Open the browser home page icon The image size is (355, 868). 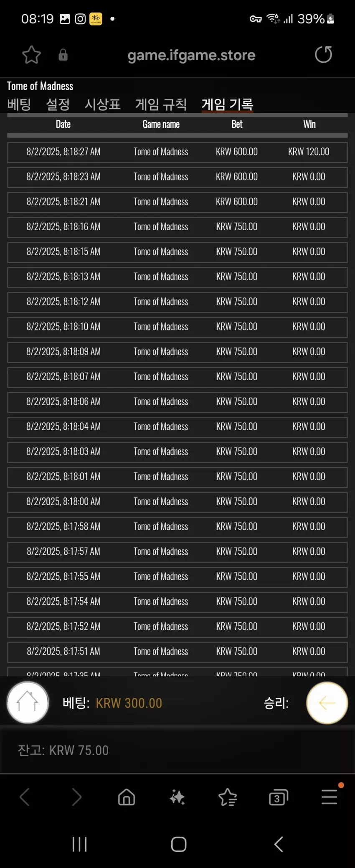127,797
